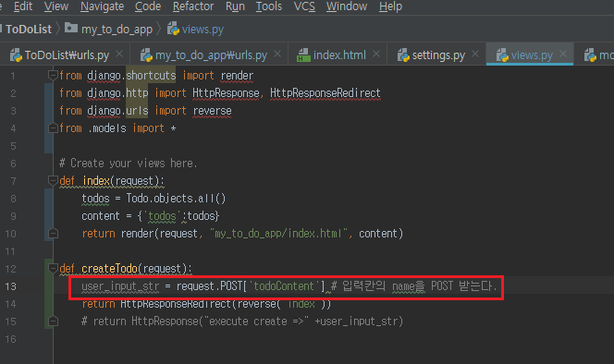Close the my_to_do_app\urls.py tab
The width and height of the screenshot is (614, 364).
[x=277, y=54]
